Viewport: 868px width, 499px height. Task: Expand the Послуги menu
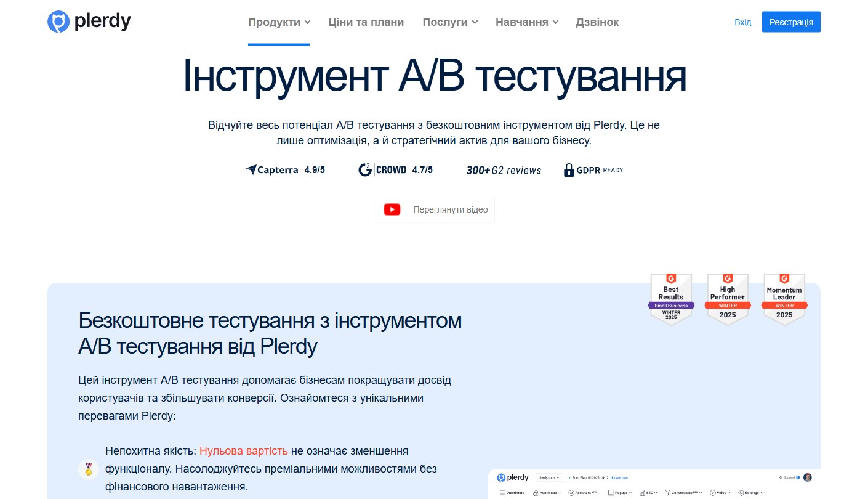pos(450,22)
